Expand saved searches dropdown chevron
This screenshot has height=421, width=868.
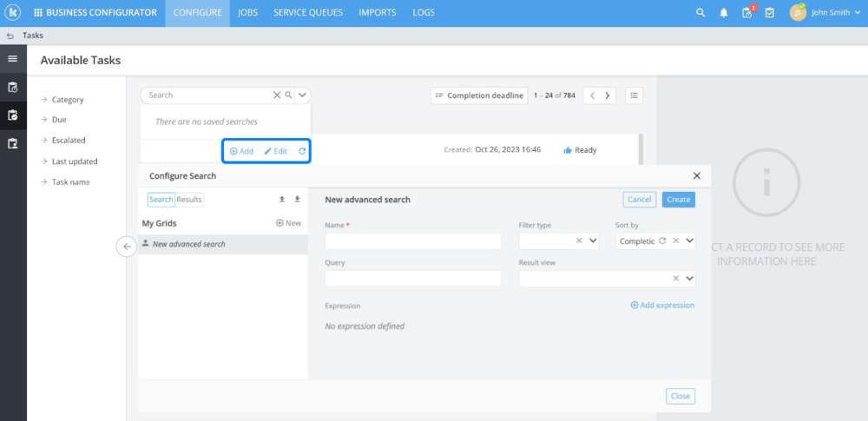click(x=302, y=95)
